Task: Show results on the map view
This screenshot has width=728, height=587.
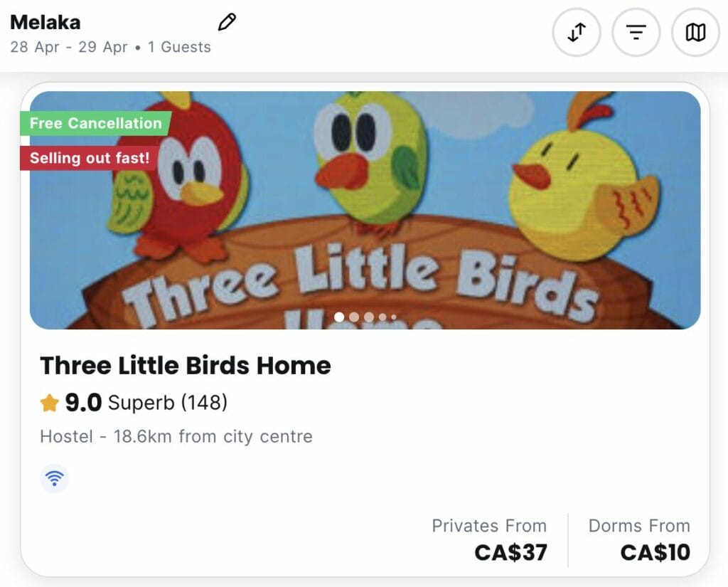Action: pyautogui.click(x=695, y=33)
